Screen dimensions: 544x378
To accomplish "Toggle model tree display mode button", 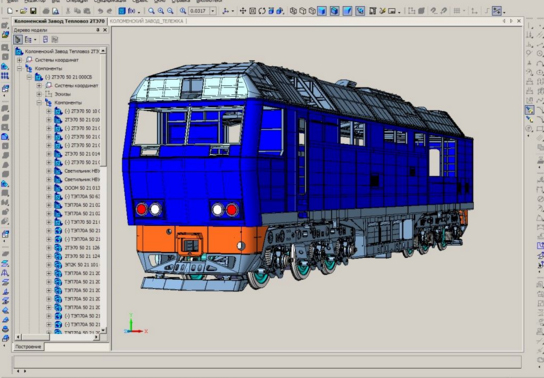I will tap(18, 40).
